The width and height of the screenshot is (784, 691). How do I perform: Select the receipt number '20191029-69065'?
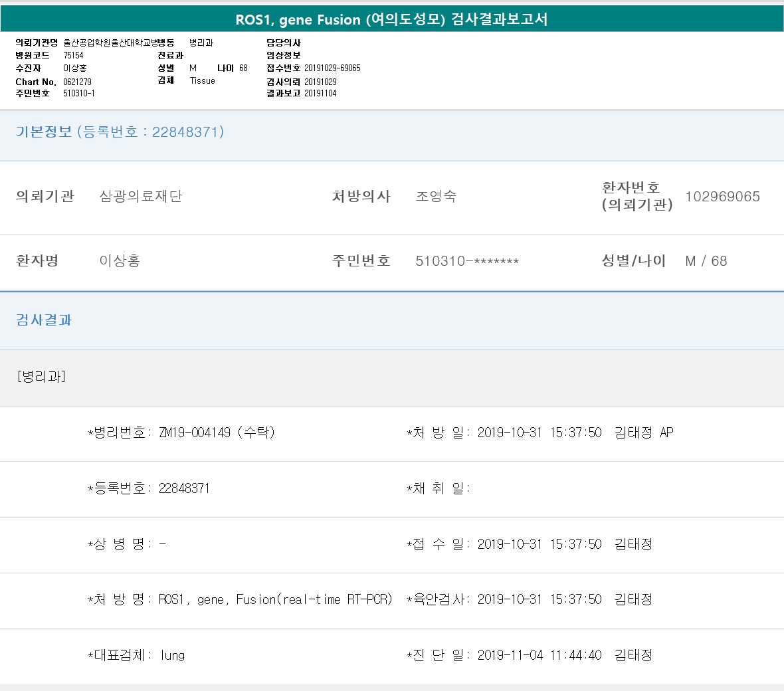click(x=332, y=68)
